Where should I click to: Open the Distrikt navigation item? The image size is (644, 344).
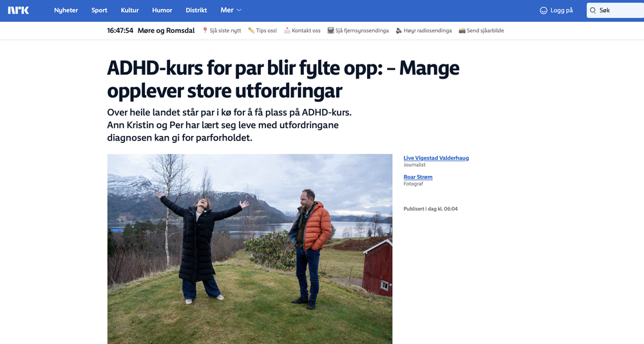point(196,10)
